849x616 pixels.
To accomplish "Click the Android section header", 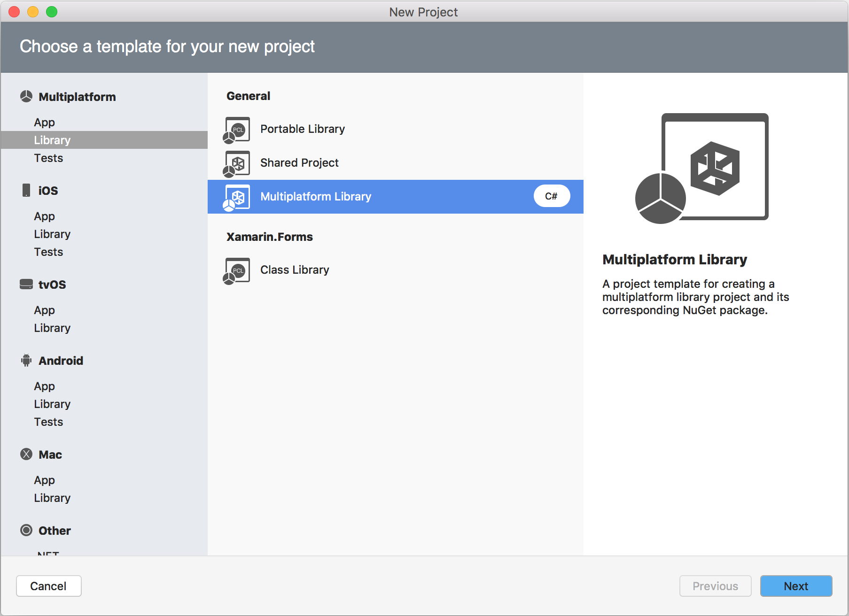I will (x=61, y=361).
